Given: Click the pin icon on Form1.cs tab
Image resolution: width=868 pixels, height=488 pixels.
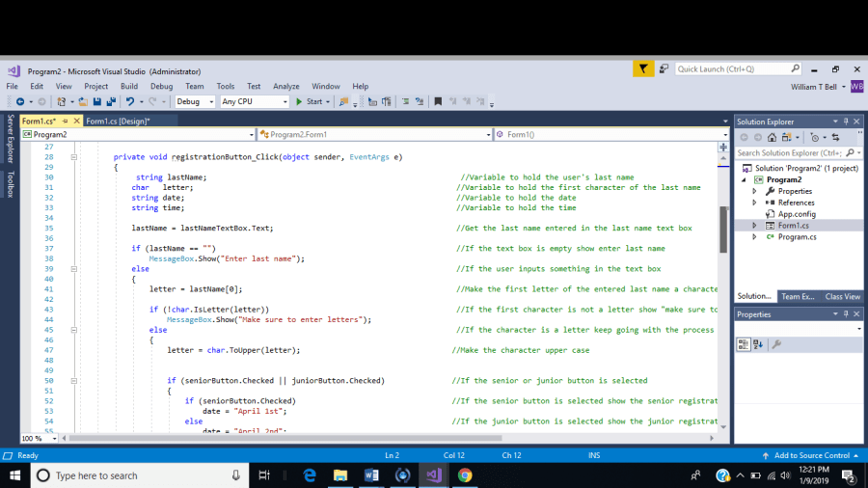Looking at the screenshot, I should [x=65, y=122].
